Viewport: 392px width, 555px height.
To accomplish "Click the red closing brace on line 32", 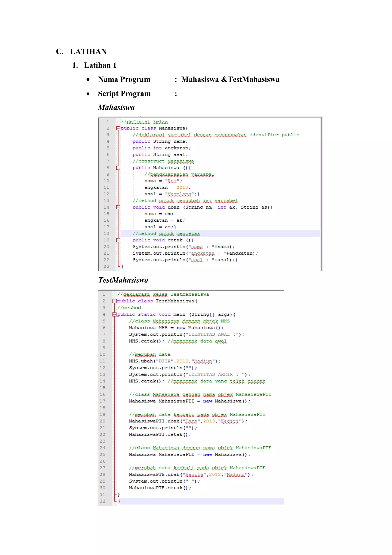I will coord(119,501).
